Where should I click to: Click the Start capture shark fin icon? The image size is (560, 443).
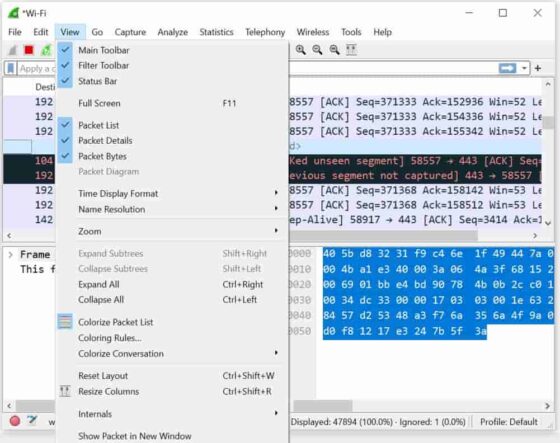[x=13, y=50]
